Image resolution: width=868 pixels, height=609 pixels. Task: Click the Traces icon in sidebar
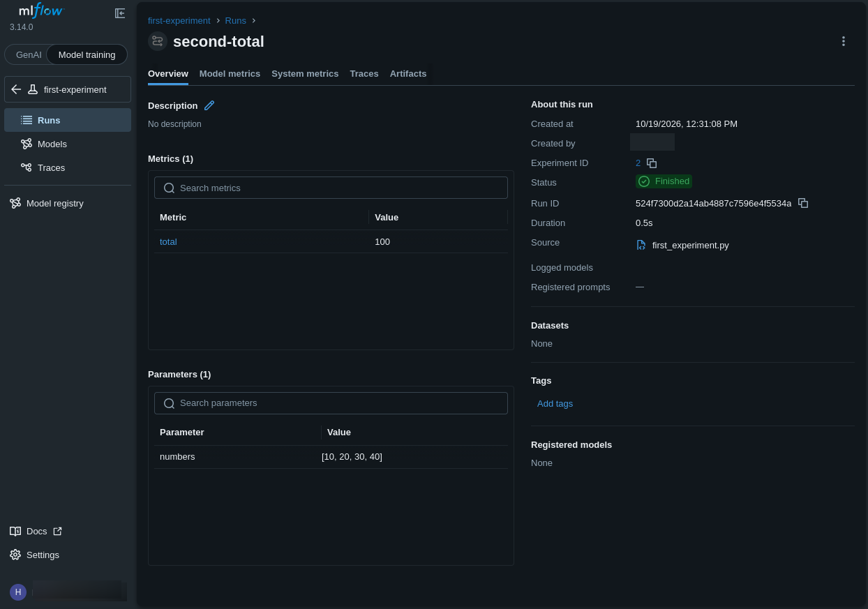(x=27, y=167)
